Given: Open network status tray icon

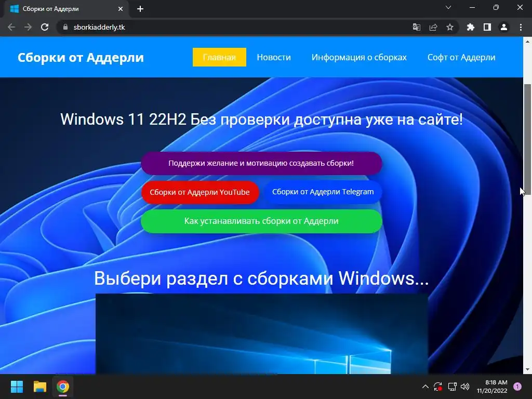Looking at the screenshot, I should click(452, 387).
